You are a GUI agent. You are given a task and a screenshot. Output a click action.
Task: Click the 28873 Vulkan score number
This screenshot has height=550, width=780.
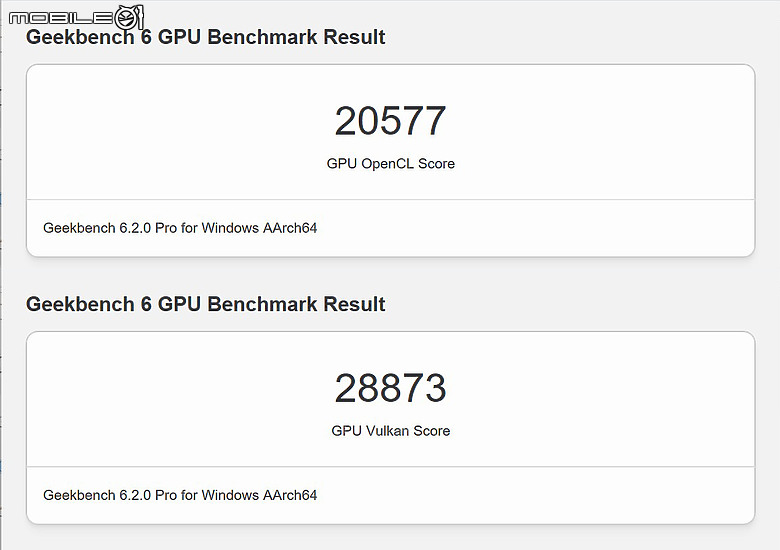tap(390, 388)
